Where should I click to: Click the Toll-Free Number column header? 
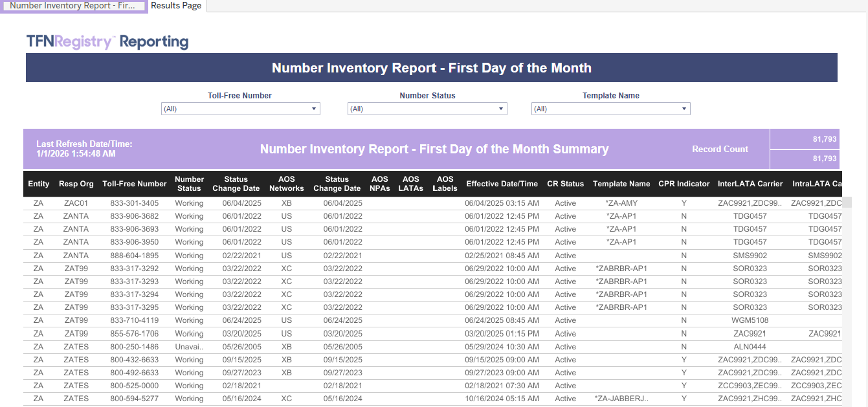coord(135,184)
